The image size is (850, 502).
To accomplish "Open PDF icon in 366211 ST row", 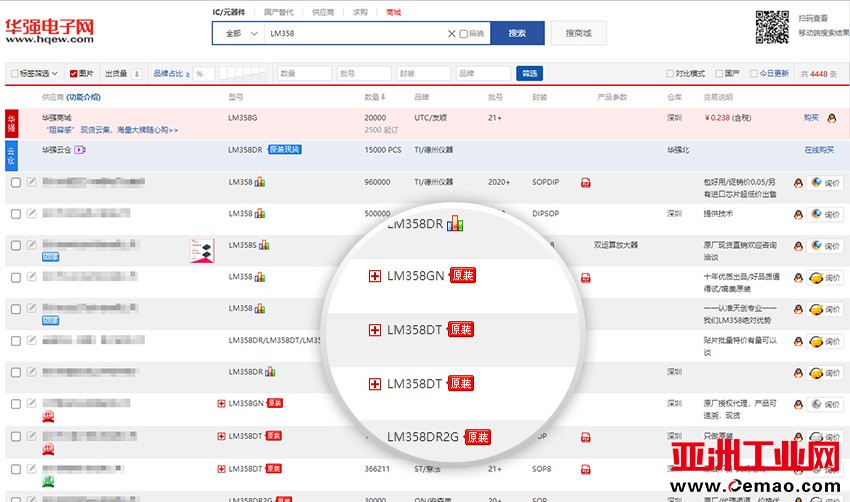I will pyautogui.click(x=585, y=469).
